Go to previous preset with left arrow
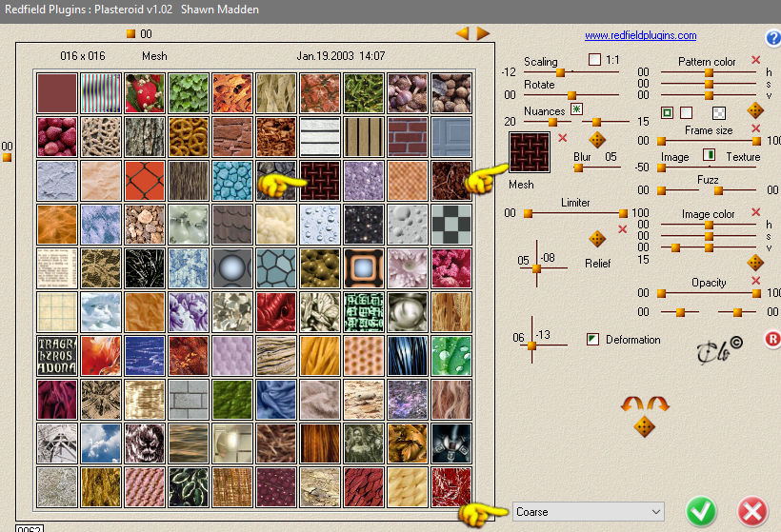The image size is (781, 532). [x=462, y=33]
